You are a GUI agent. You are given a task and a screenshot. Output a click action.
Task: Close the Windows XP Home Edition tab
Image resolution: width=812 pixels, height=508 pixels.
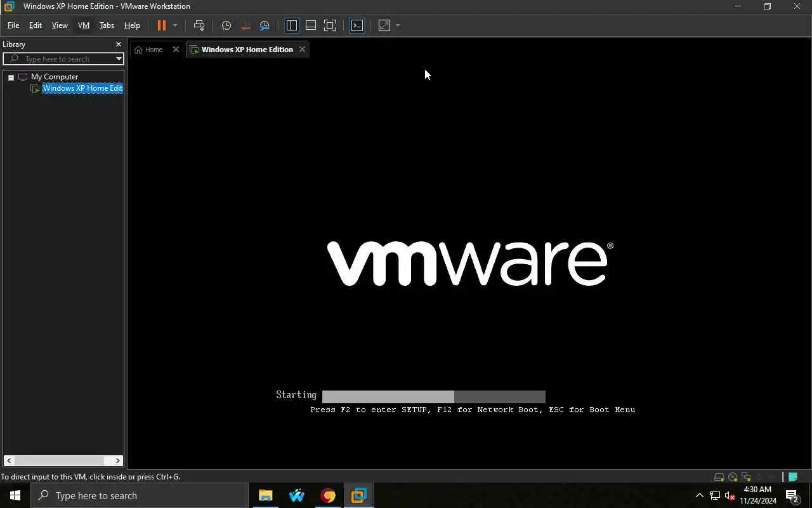pos(302,50)
